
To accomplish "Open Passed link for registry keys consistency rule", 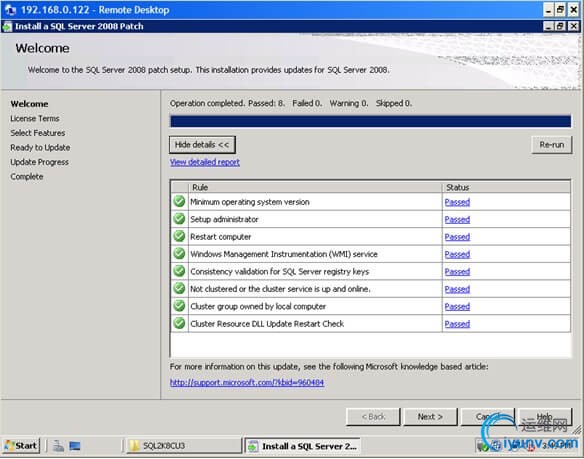I will (x=457, y=272).
